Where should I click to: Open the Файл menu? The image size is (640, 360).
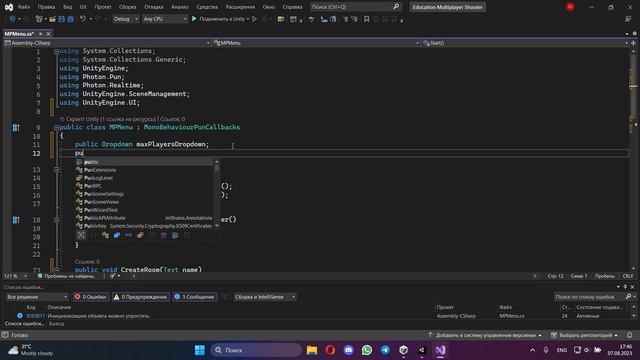coord(24,7)
